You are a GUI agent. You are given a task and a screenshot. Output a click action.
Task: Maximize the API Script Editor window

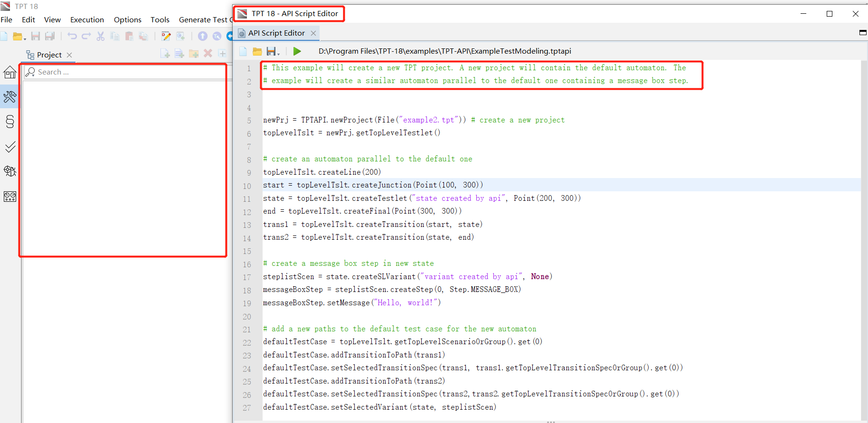coord(830,14)
